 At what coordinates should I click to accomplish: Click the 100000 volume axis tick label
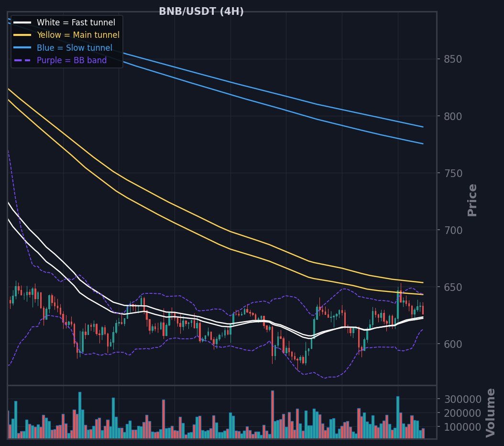[462, 427]
